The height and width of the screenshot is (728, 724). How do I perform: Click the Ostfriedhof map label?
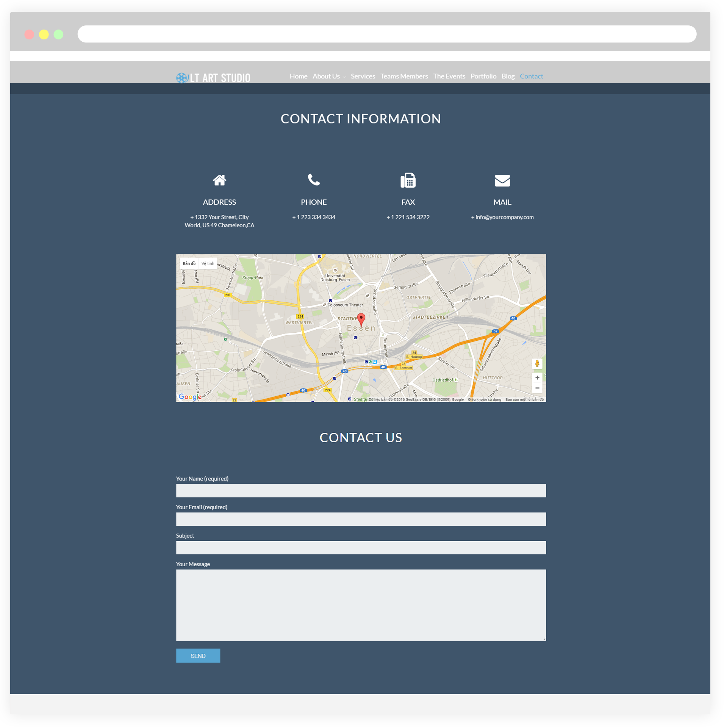click(x=443, y=380)
